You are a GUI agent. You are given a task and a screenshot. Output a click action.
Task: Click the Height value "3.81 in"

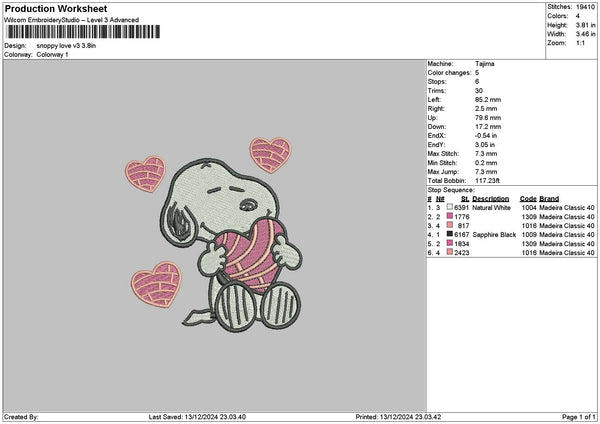point(585,25)
